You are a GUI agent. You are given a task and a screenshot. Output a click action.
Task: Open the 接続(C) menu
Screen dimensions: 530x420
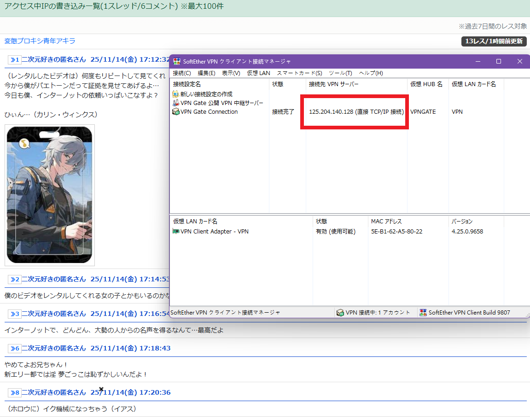pyautogui.click(x=182, y=73)
